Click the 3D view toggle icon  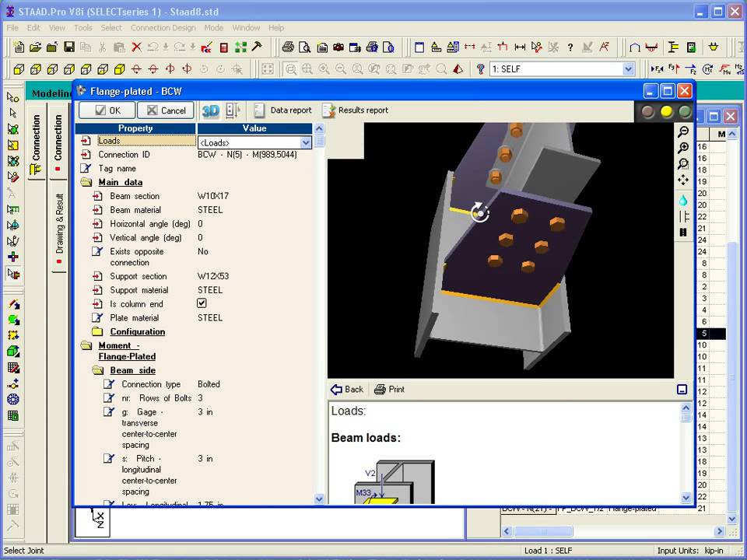(210, 110)
